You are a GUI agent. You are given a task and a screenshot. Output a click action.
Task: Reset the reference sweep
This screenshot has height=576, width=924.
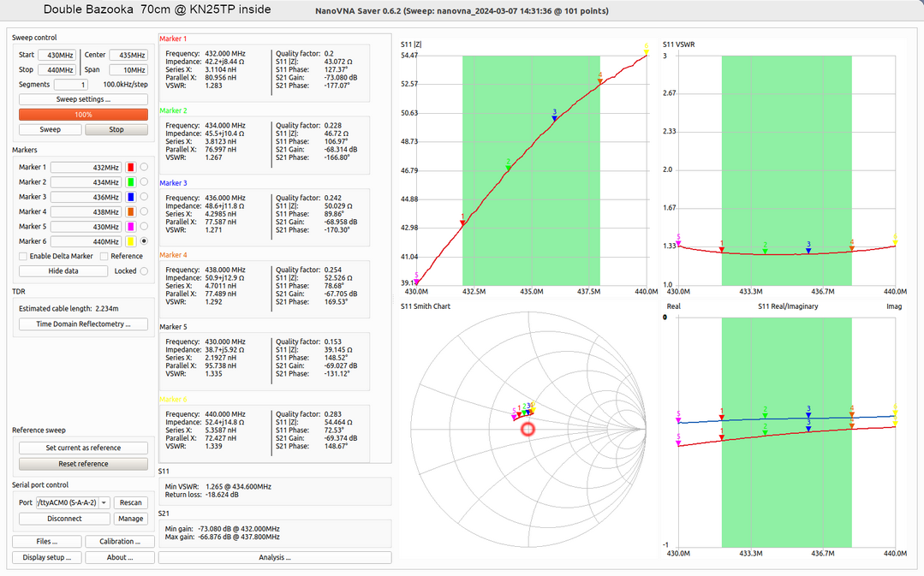(83, 464)
